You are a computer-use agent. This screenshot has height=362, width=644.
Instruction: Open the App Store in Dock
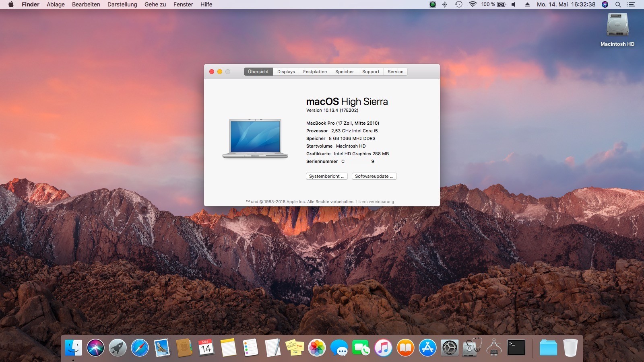click(427, 348)
